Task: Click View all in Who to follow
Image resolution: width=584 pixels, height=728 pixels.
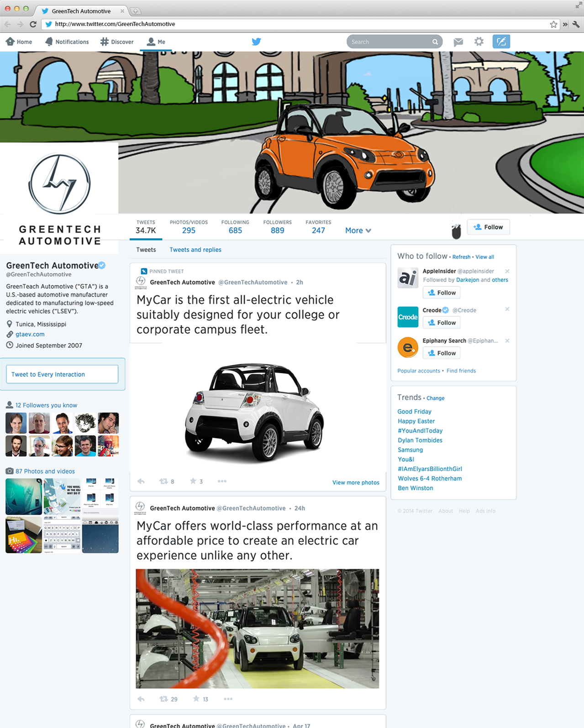Action: pos(484,257)
